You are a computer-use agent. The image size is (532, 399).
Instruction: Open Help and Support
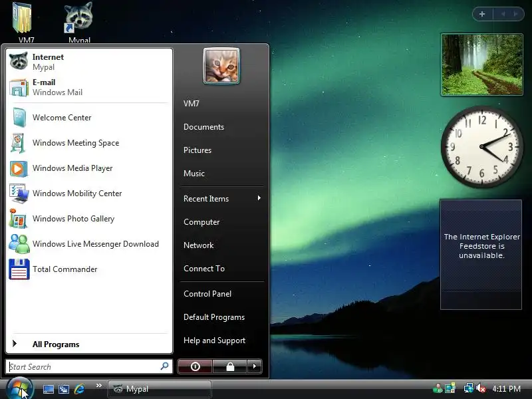pos(221,340)
